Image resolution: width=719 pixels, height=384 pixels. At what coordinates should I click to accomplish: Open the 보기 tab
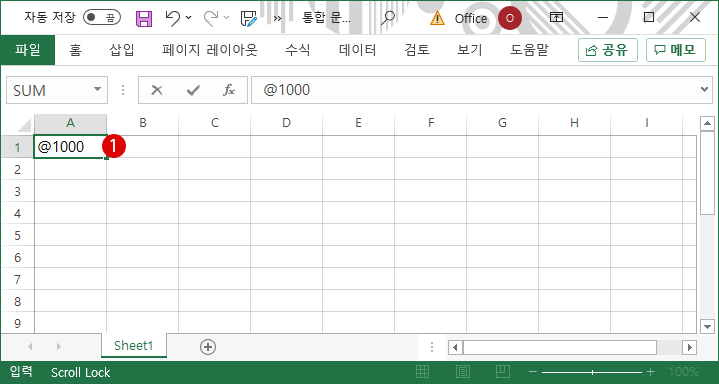pos(470,50)
